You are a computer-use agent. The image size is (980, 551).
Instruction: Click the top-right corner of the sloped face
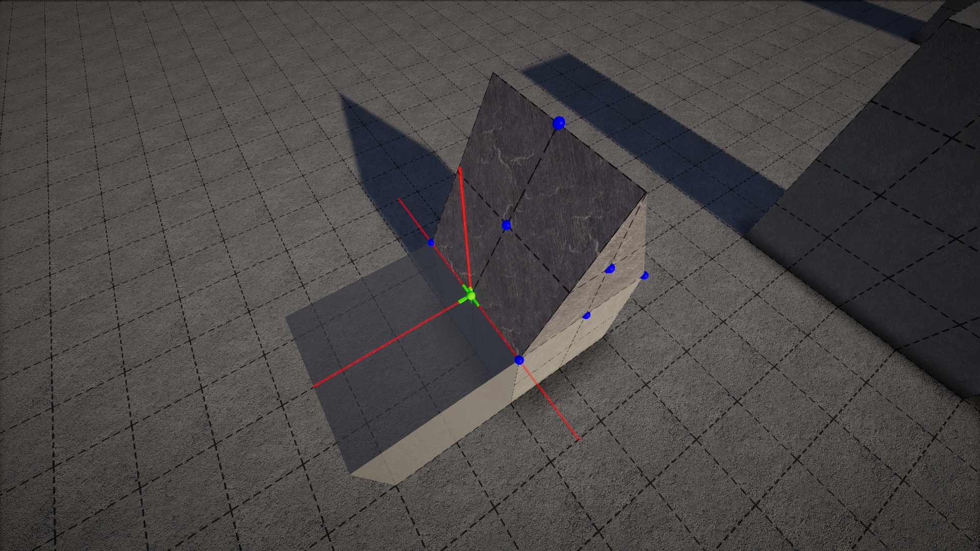pyautogui.click(x=646, y=193)
